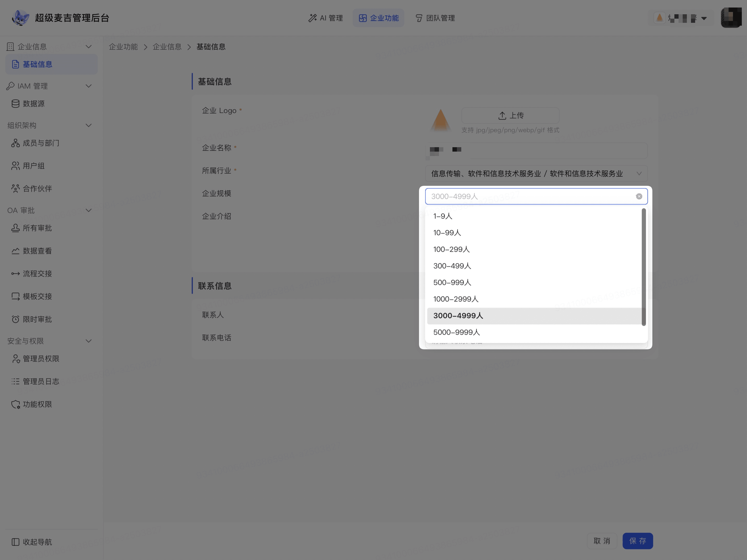This screenshot has height=560, width=747.
Task: Choose the 1000–2999人 option
Action: 534,299
